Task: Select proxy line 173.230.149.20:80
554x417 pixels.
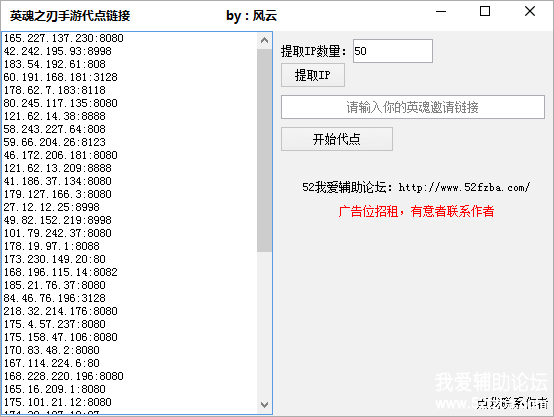Action: point(55,259)
